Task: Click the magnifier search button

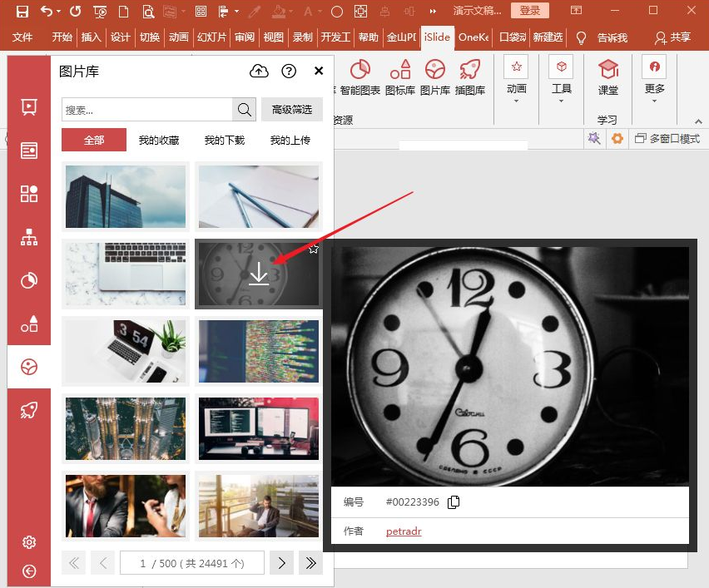Action: (x=244, y=110)
